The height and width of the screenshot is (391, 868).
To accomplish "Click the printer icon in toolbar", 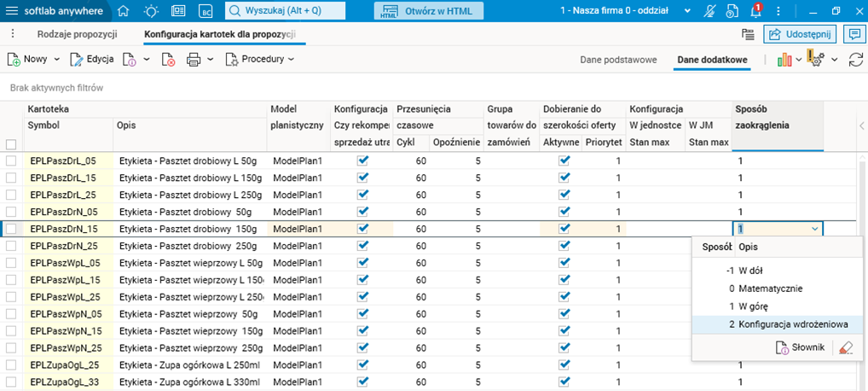I will [x=193, y=60].
